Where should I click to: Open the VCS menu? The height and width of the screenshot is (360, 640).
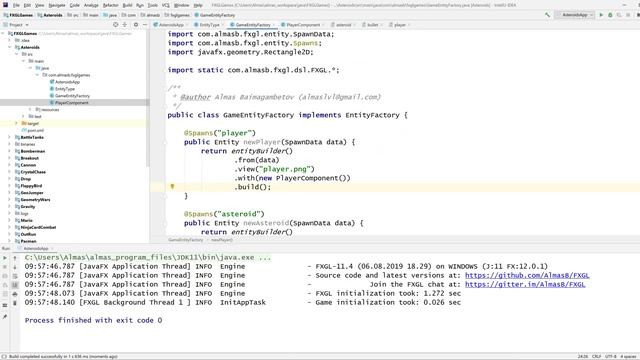(x=165, y=5)
